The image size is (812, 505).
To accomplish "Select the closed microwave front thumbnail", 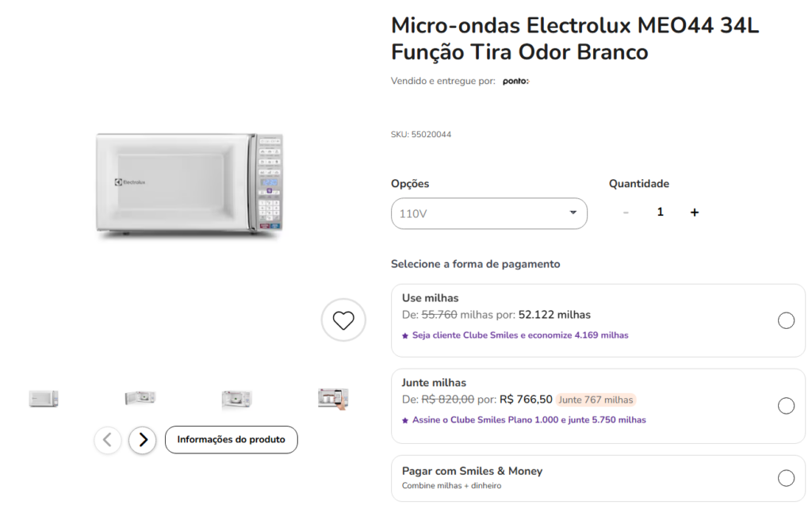I will (44, 398).
